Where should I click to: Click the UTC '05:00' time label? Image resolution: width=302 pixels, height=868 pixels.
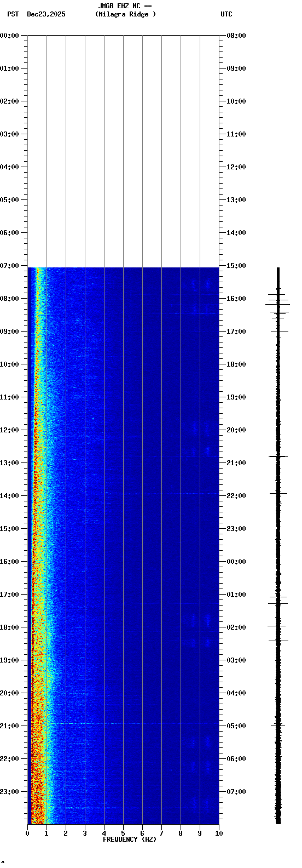236,726
